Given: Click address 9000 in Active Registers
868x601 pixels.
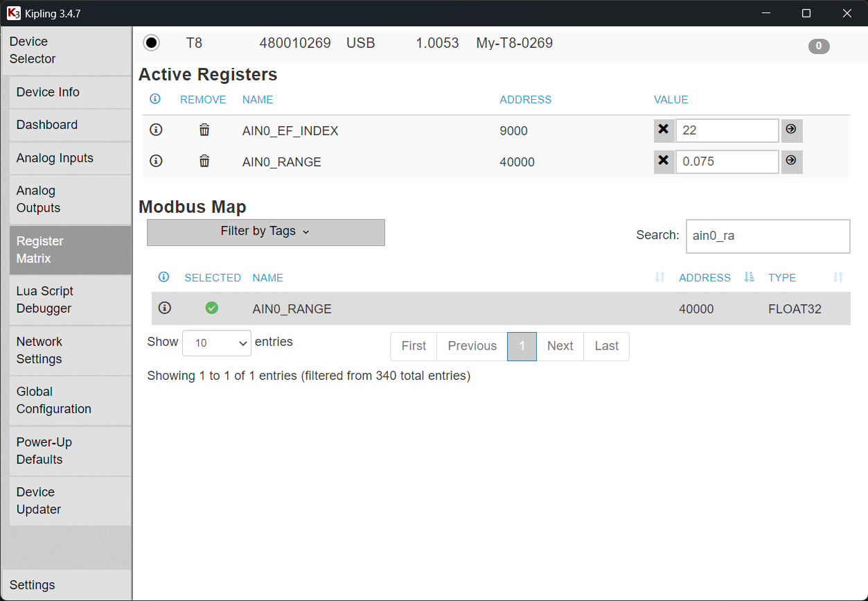Looking at the screenshot, I should [513, 131].
